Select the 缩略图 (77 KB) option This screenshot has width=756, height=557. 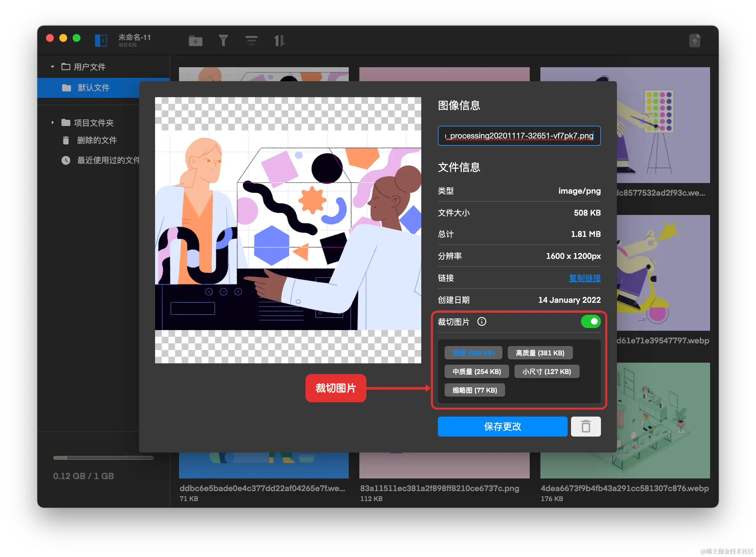[x=474, y=390]
